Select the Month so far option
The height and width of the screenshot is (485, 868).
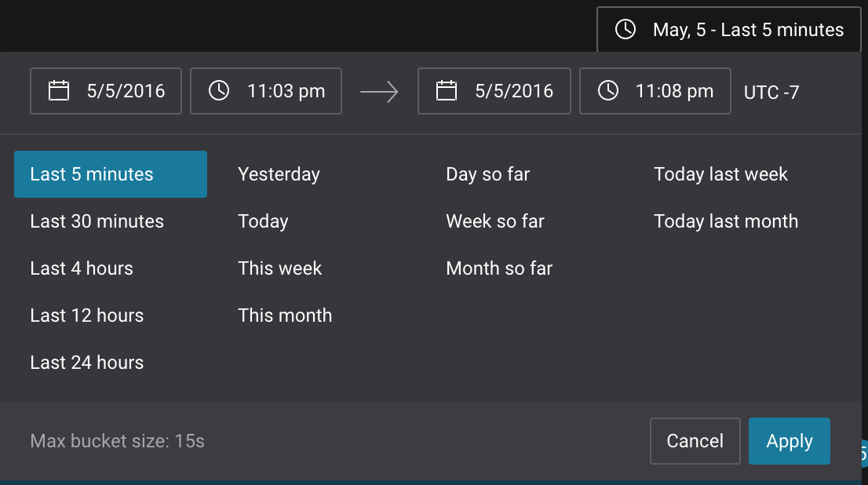point(499,268)
